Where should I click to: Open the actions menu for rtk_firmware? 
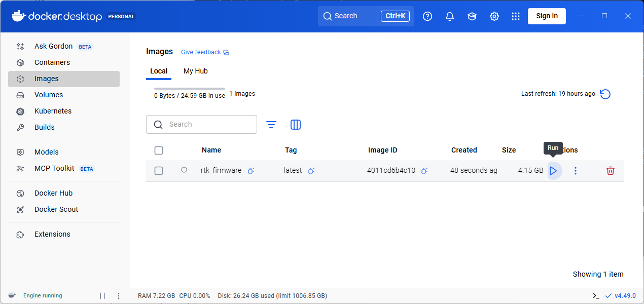pos(576,171)
